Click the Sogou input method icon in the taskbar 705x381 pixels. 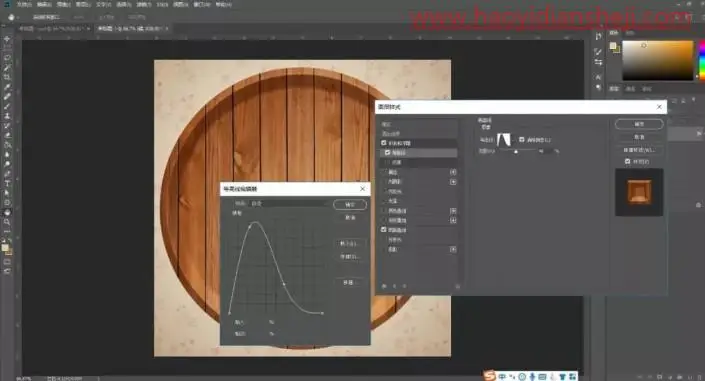[490, 376]
